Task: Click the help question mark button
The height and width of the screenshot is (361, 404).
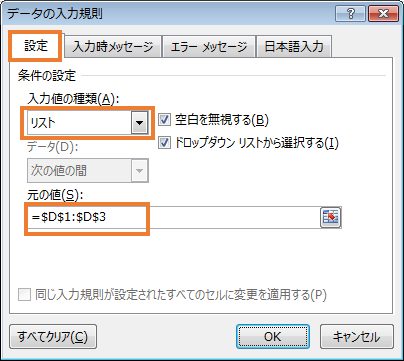Action: [350, 14]
